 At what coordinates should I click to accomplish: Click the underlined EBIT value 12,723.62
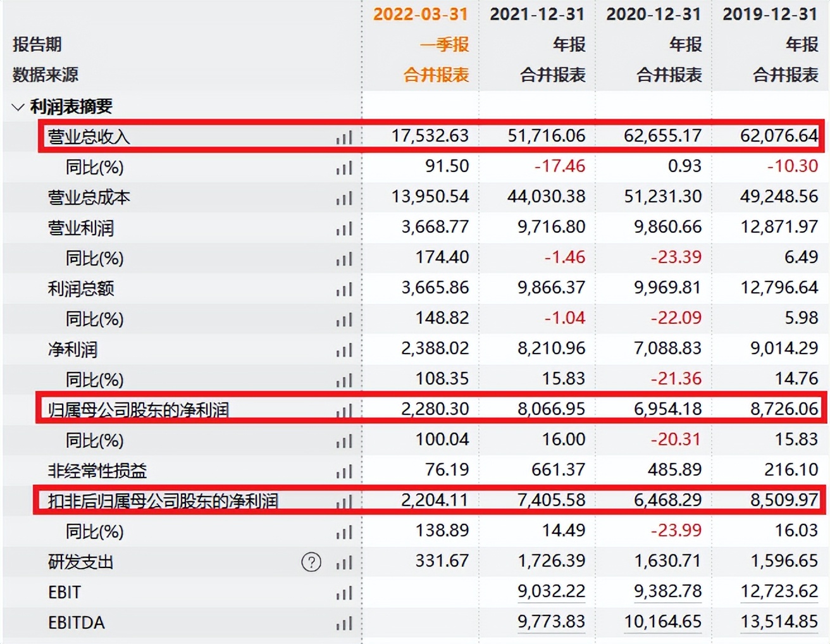pos(779,591)
